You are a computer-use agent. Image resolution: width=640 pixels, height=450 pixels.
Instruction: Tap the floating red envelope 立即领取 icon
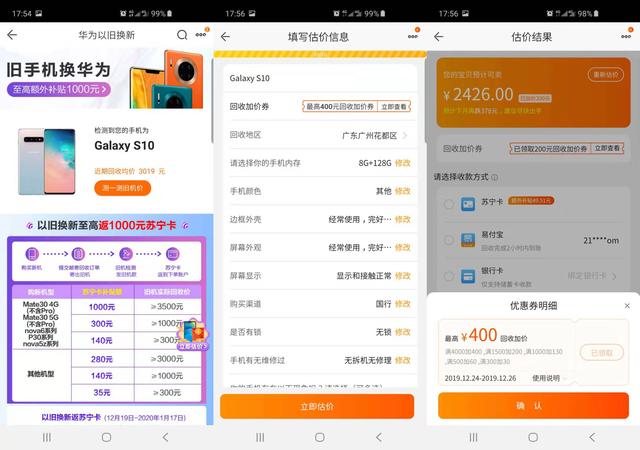pyautogui.click(x=193, y=334)
